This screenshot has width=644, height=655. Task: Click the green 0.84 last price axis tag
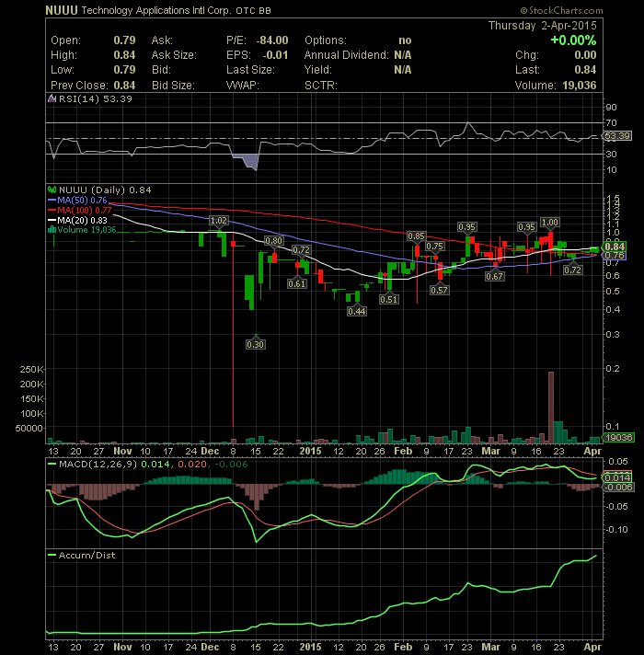coord(615,247)
